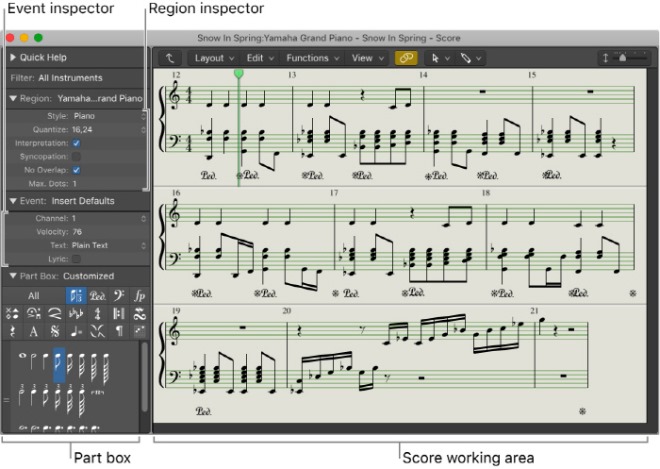Select the page break (¶) symbols group
The height and width of the screenshot is (469, 660).
pos(119,331)
